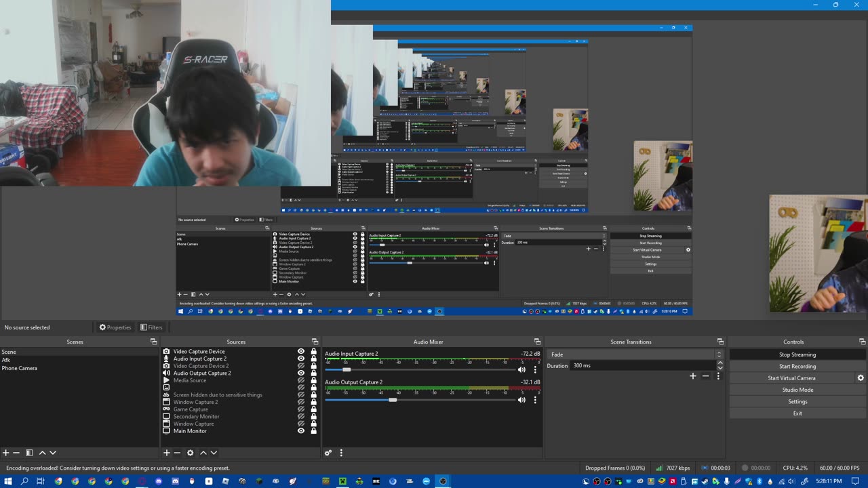
Task: Click the taskbar clock showing 5:28:11 PM
Action: [829, 481]
